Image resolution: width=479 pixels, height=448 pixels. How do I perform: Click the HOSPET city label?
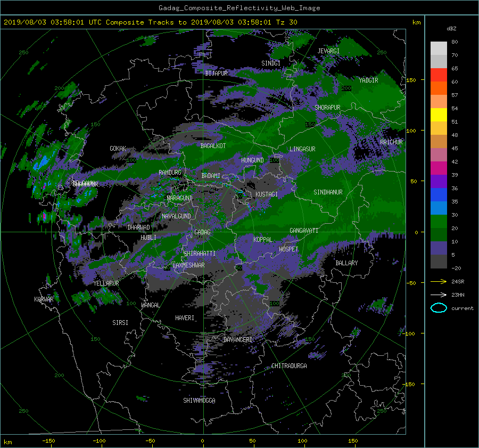(x=288, y=249)
